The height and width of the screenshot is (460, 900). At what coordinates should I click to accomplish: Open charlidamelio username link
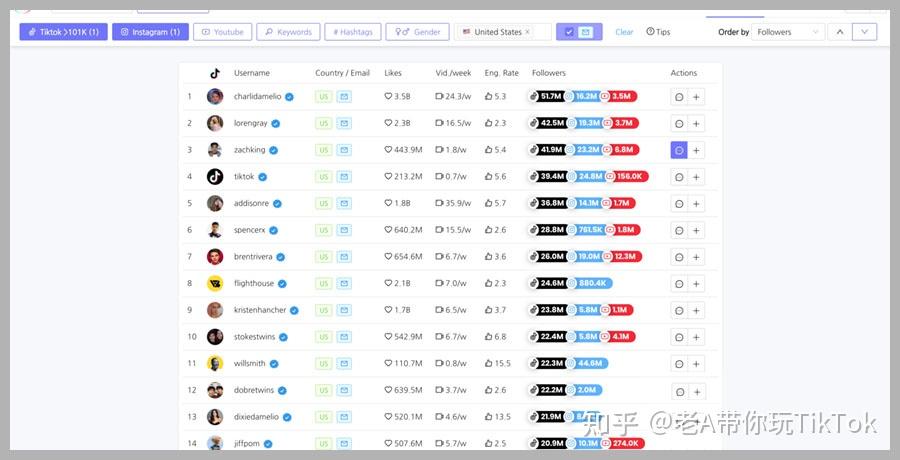click(257, 96)
